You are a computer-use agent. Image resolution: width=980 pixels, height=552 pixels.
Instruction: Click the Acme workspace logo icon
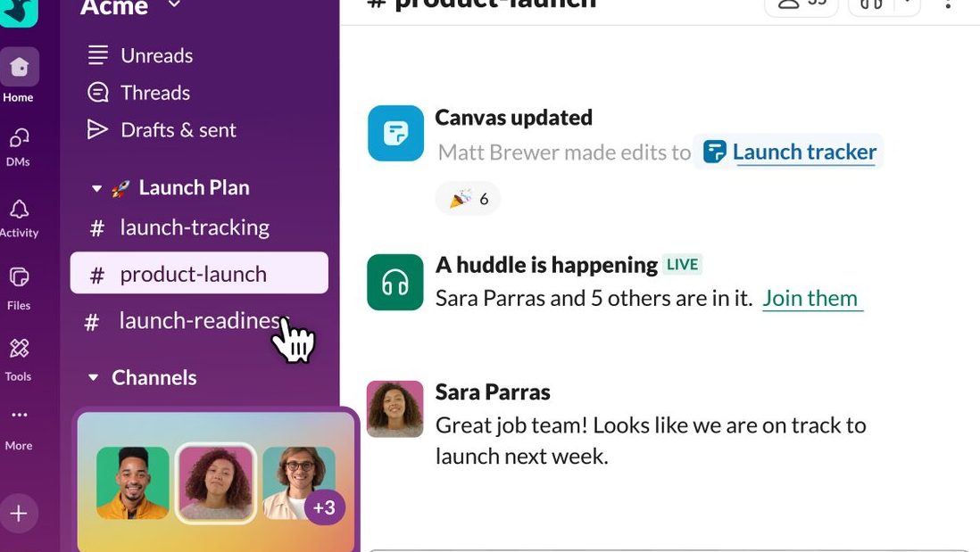19,12
